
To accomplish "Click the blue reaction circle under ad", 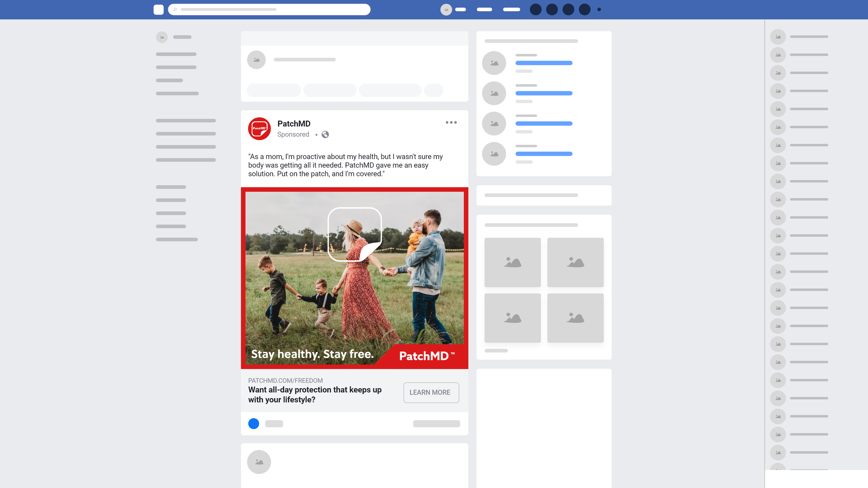I will tap(253, 423).
